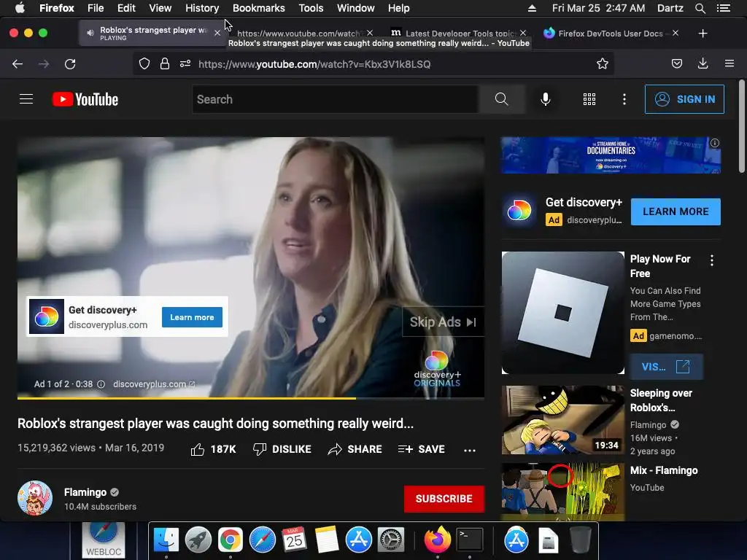
Task: Share the video
Action: [355, 449]
